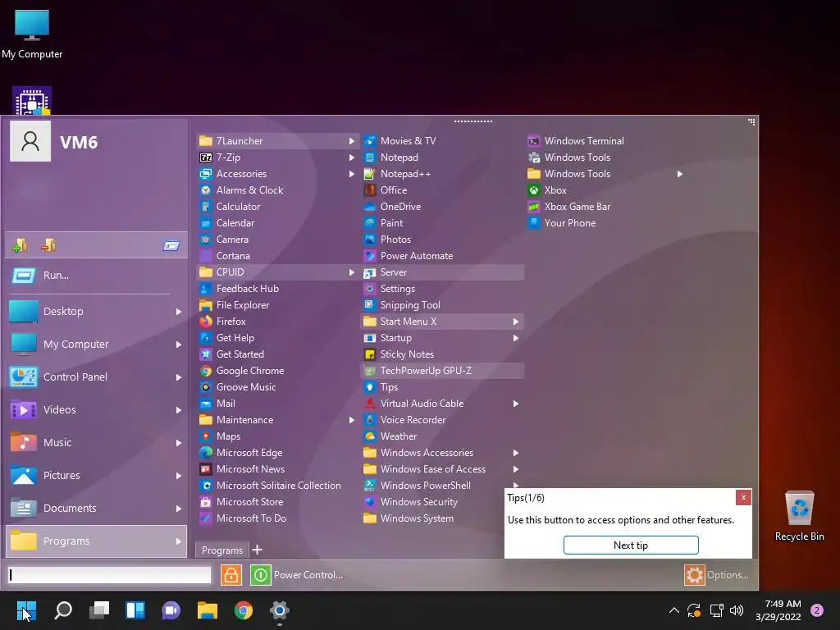Select Programs menu item
The width and height of the screenshot is (840, 630).
[x=97, y=541]
